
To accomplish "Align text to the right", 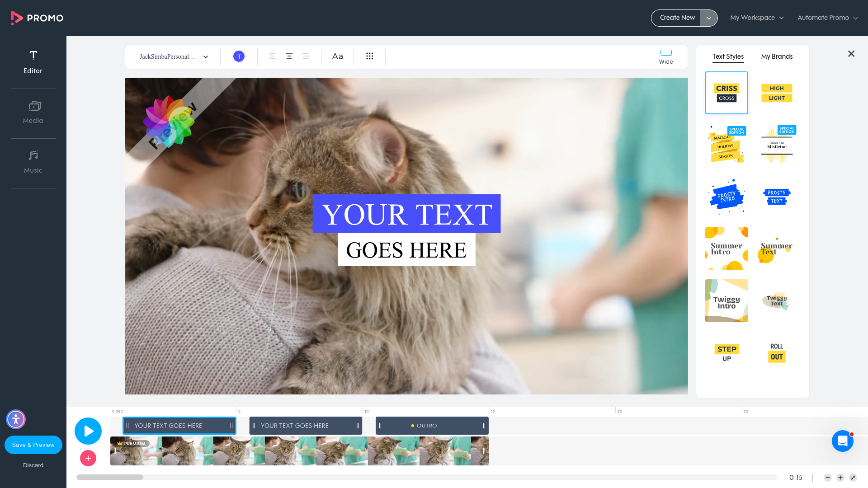I will (306, 56).
